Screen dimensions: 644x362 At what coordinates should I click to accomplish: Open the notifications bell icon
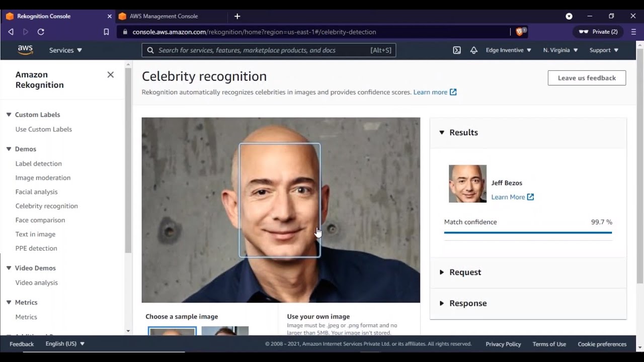pos(473,50)
